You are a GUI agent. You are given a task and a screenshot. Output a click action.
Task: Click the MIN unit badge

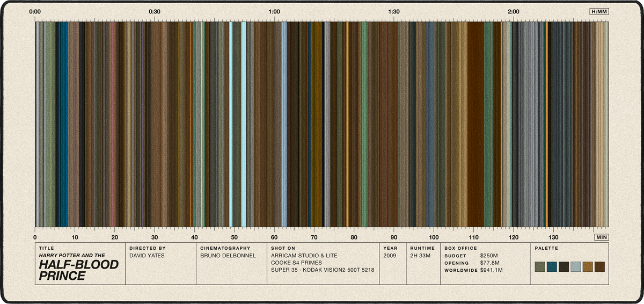pos(602,237)
